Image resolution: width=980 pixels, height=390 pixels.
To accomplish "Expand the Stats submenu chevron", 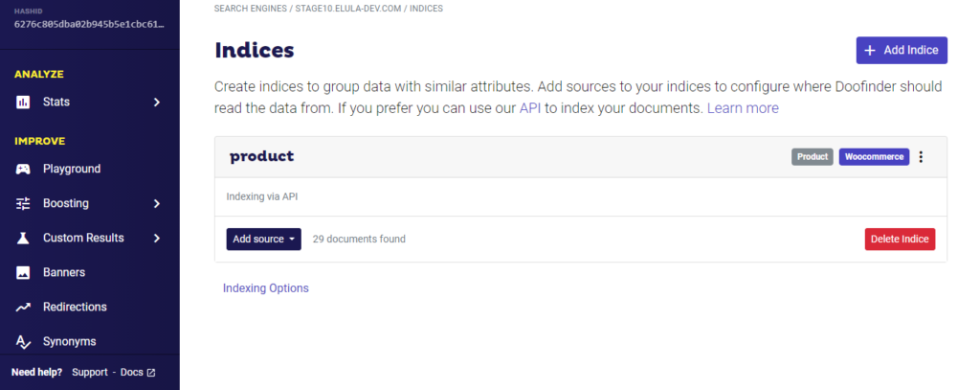I will point(157,102).
